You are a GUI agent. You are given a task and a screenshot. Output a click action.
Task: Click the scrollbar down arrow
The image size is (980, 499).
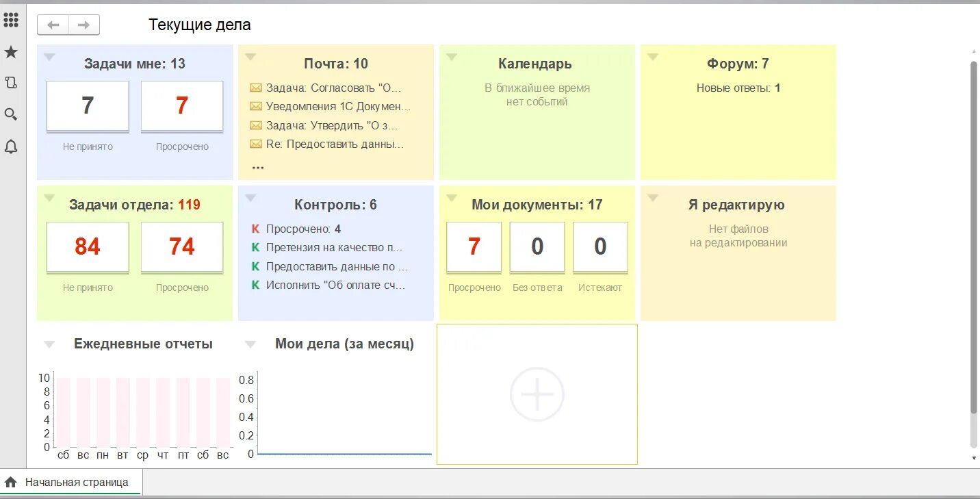click(974, 457)
